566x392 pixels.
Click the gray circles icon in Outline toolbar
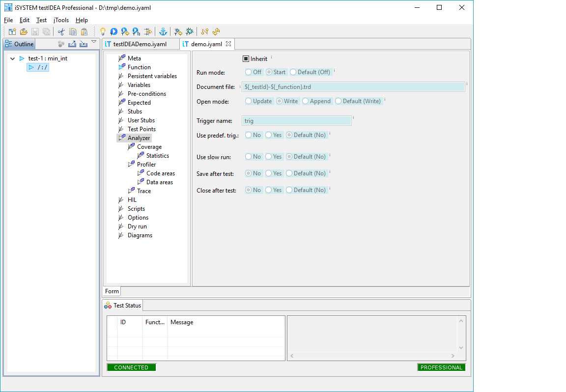[61, 44]
